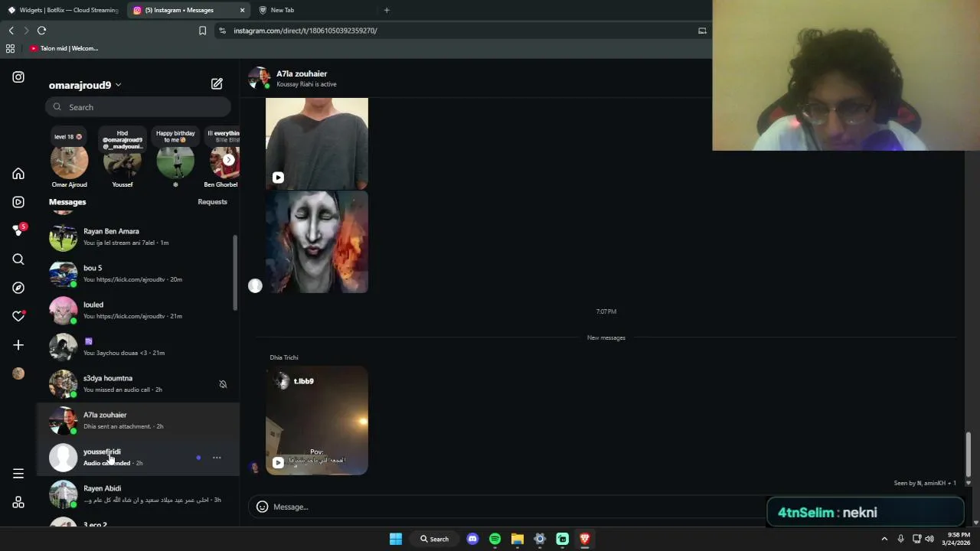Close the Instagram Messages tab
Image resolution: width=980 pixels, height=551 pixels.
(242, 10)
